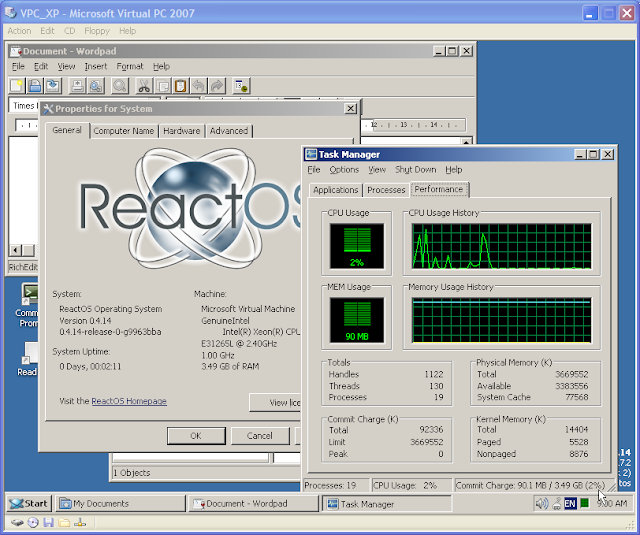Select the General tab in System properties
Viewport: 640px width, 535px height.
pos(67,130)
